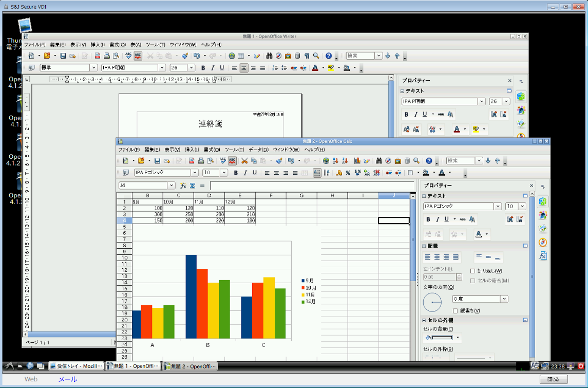
Task: Open Calc 書式 menu
Action: pyautogui.click(x=212, y=150)
